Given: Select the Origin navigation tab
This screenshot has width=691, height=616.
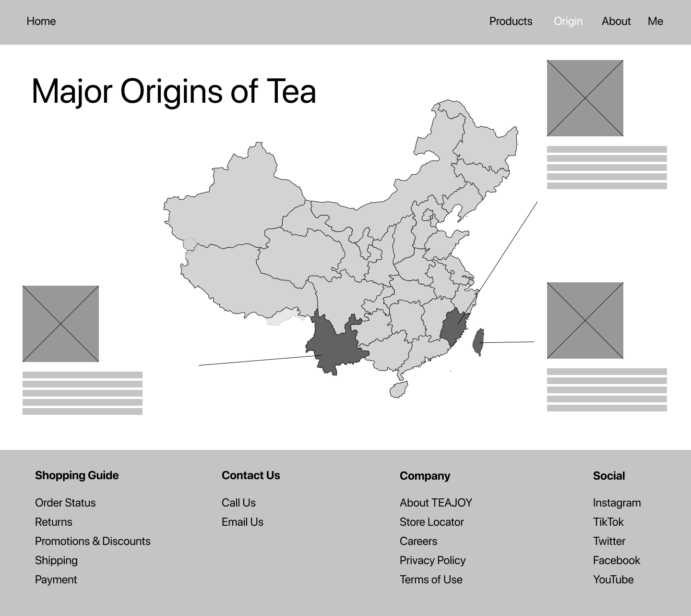Looking at the screenshot, I should pos(568,21).
